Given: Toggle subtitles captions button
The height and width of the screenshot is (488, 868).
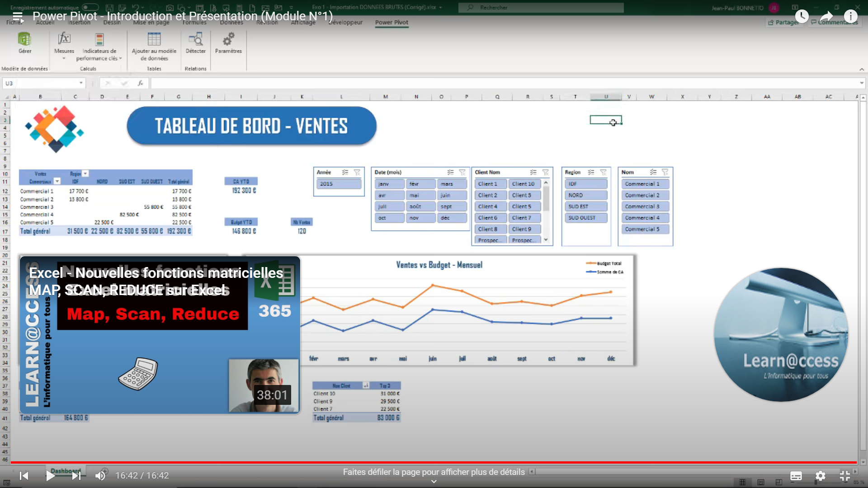Looking at the screenshot, I should pyautogui.click(x=796, y=476).
